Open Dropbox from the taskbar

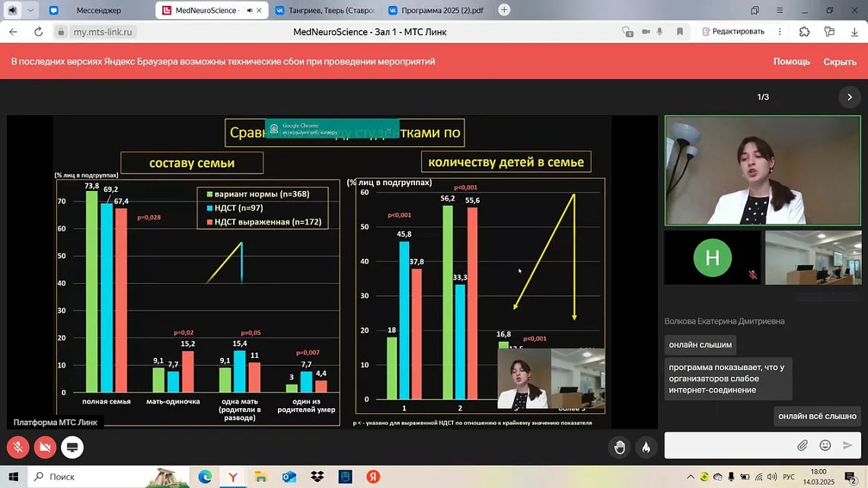click(318, 477)
